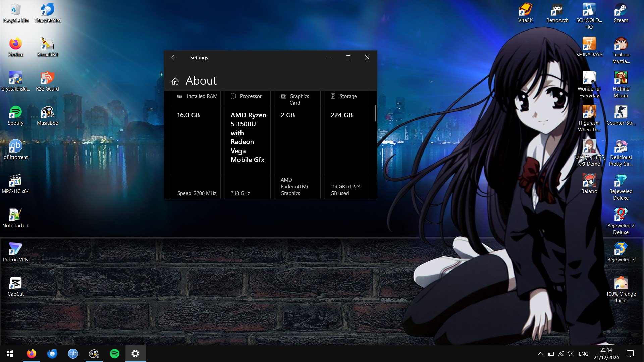Open the qBittorrent desktop shortcut

[15, 149]
